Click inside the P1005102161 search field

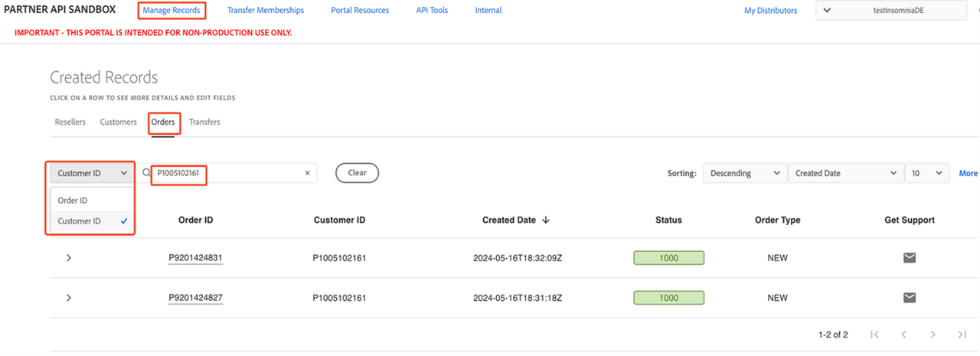[230, 173]
